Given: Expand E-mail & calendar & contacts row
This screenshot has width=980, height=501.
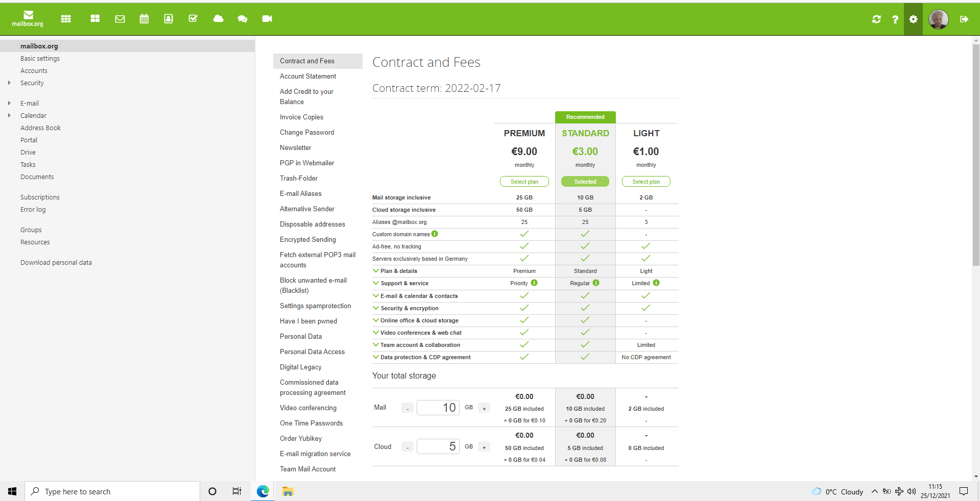Looking at the screenshot, I should click(376, 296).
